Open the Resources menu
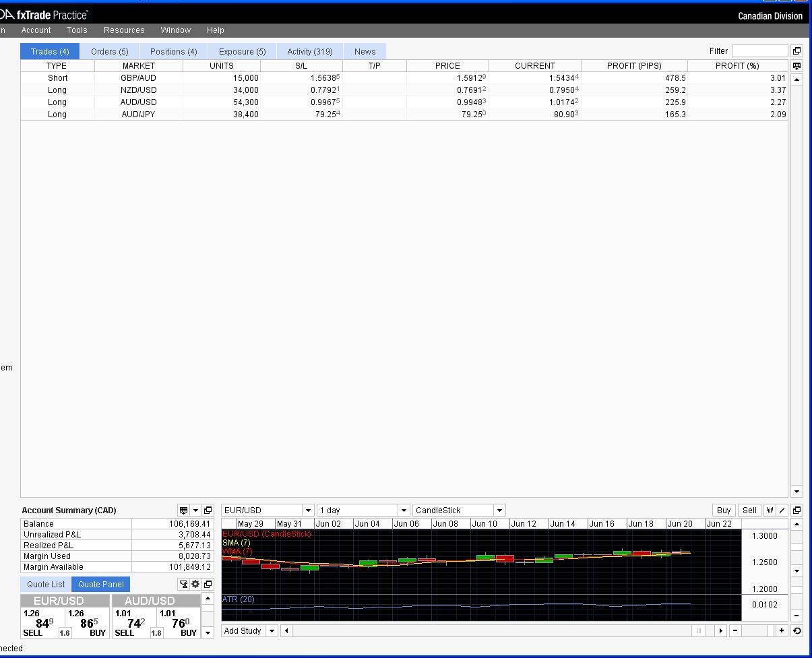 124,30
